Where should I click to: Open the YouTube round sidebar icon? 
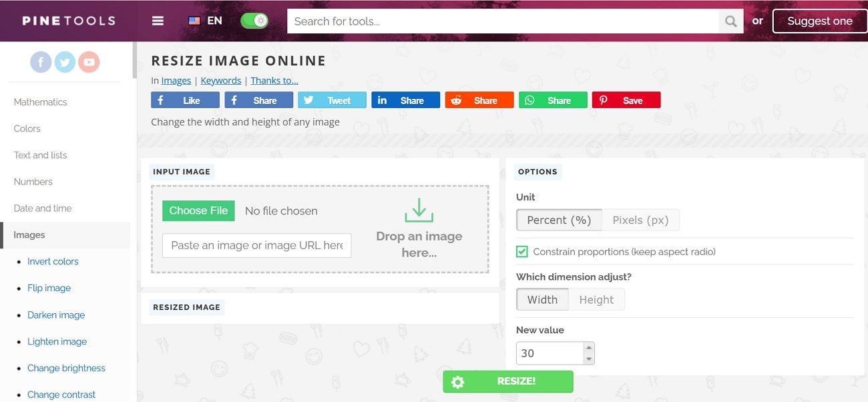[89, 63]
